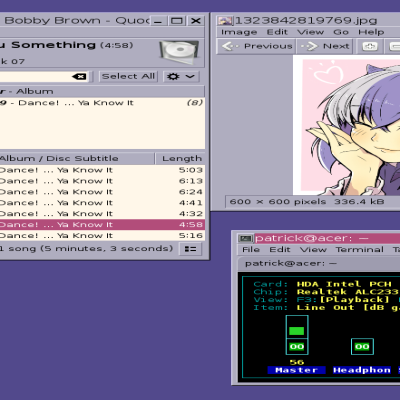400x400 pixels.
Task: Open the Edit menu in terminal window
Action: tap(280, 250)
